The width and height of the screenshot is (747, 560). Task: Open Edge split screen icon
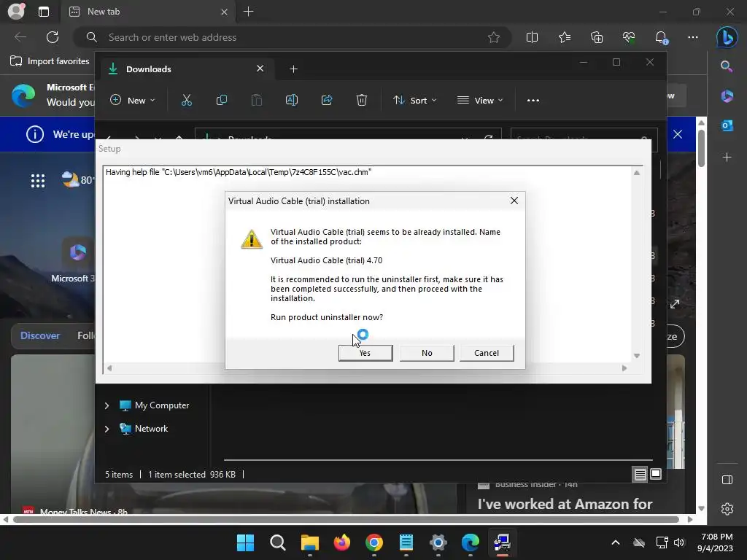pyautogui.click(x=532, y=37)
